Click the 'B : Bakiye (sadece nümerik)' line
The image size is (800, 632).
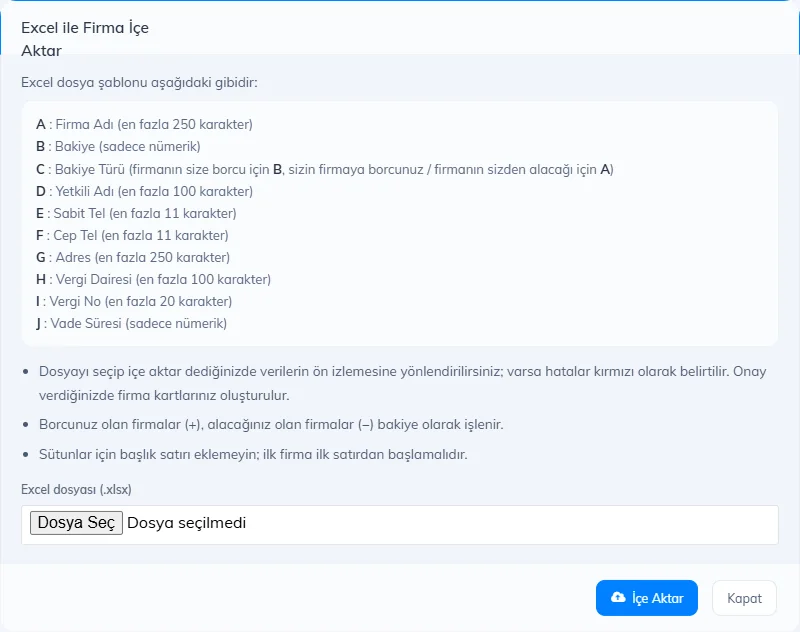point(118,146)
